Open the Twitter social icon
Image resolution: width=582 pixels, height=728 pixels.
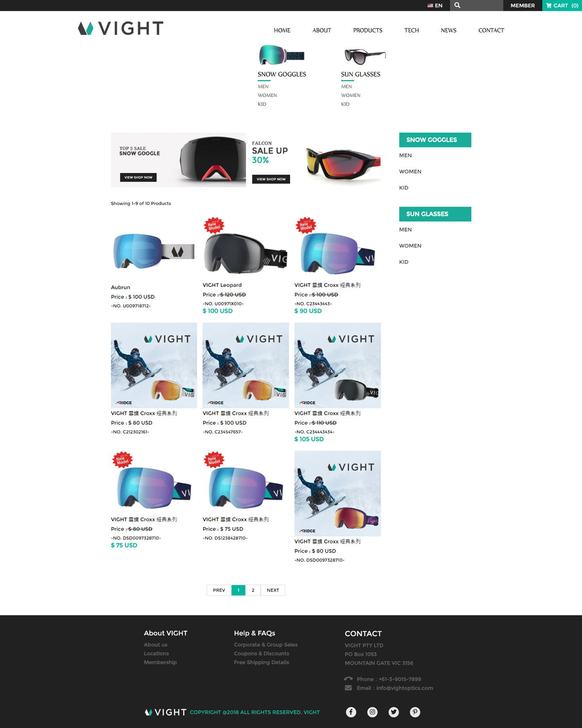(394, 712)
